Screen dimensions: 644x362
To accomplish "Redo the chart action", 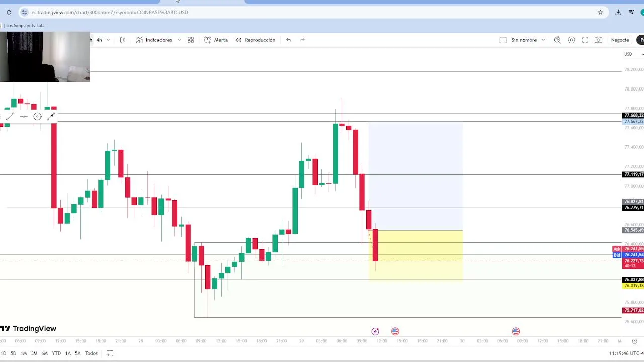I will tap(302, 40).
